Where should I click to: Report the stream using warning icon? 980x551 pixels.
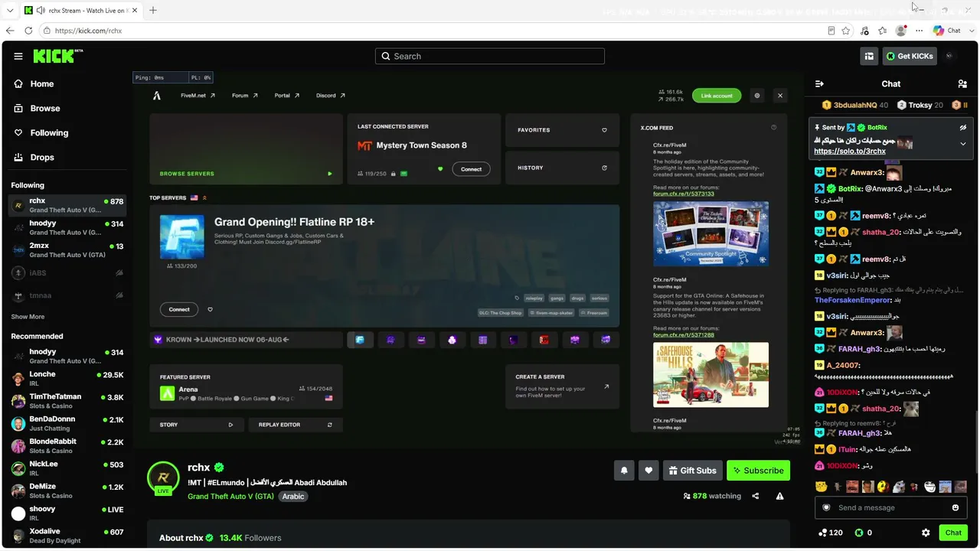coord(779,496)
